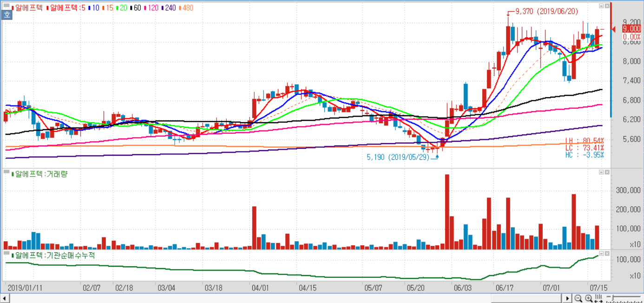Click the zoom in magnifier icon
This screenshot has width=644, height=303.
click(x=588, y=298)
